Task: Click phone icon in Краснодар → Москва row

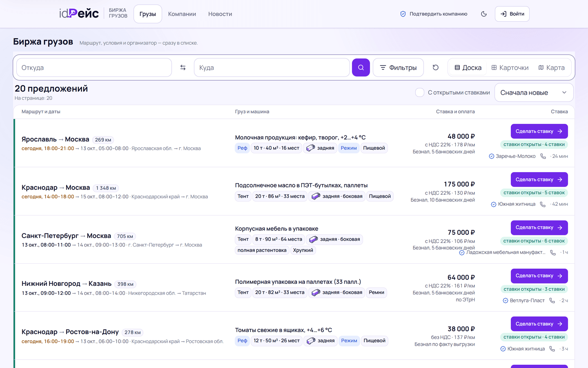Action: [x=543, y=204]
